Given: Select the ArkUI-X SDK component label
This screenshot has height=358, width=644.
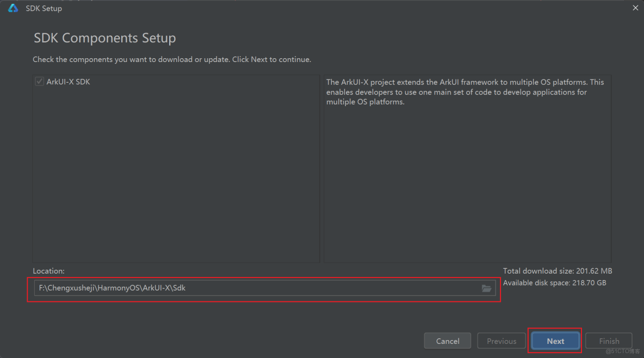Looking at the screenshot, I should (68, 82).
